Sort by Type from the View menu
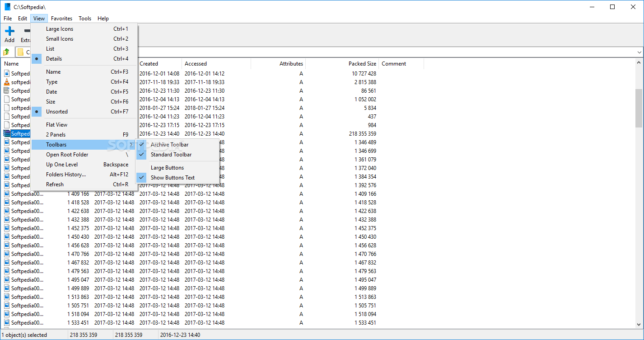The height and width of the screenshot is (340, 644). coord(84,82)
